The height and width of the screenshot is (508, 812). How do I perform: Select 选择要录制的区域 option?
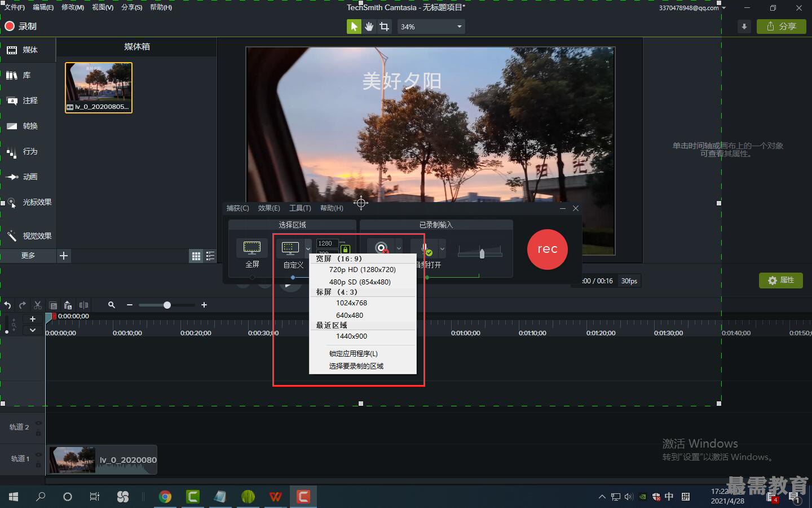click(363, 366)
